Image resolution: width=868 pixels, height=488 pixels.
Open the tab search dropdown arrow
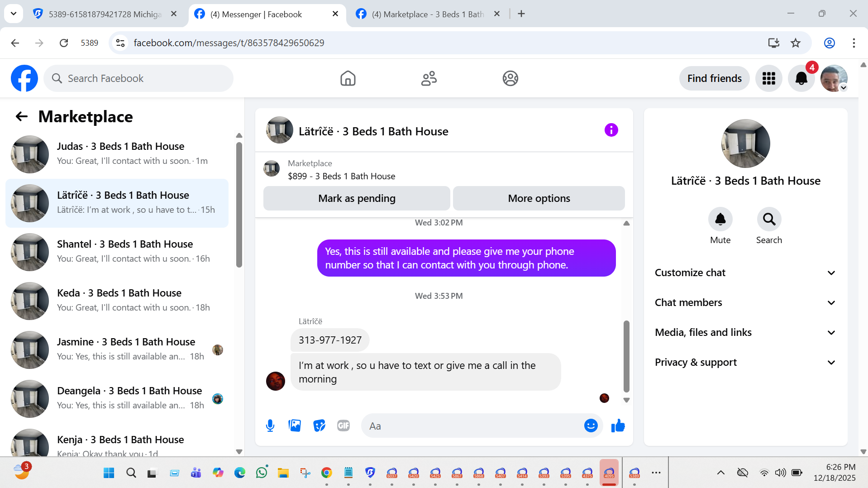pyautogui.click(x=14, y=14)
